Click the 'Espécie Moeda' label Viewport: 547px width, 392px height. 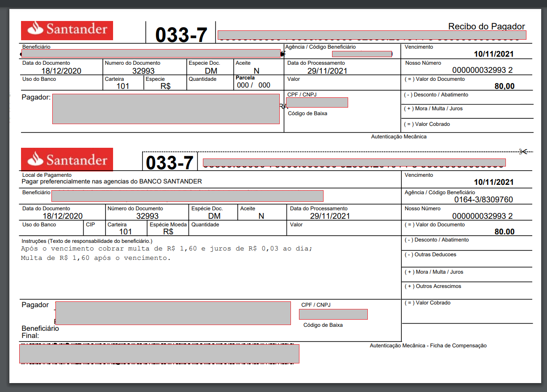168,225
